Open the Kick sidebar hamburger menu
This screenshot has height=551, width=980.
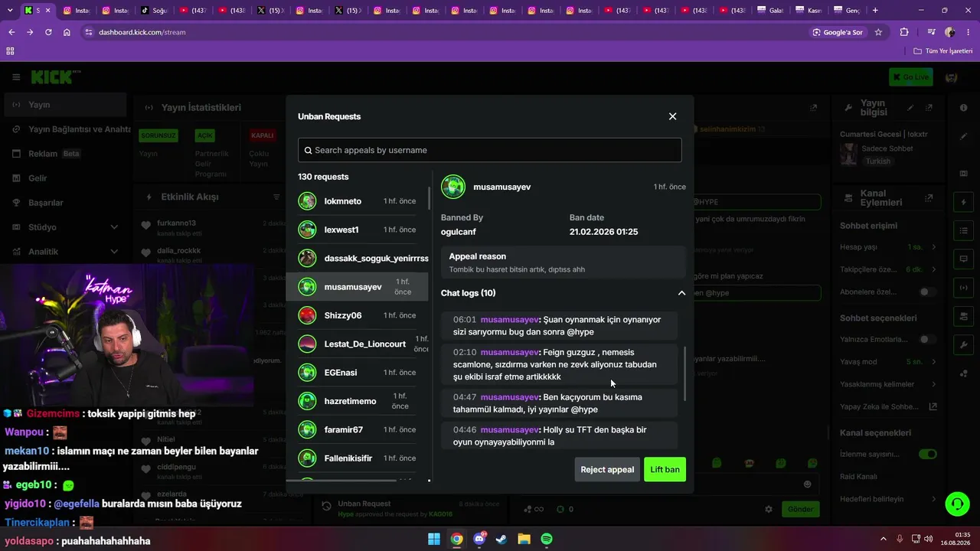point(16,77)
